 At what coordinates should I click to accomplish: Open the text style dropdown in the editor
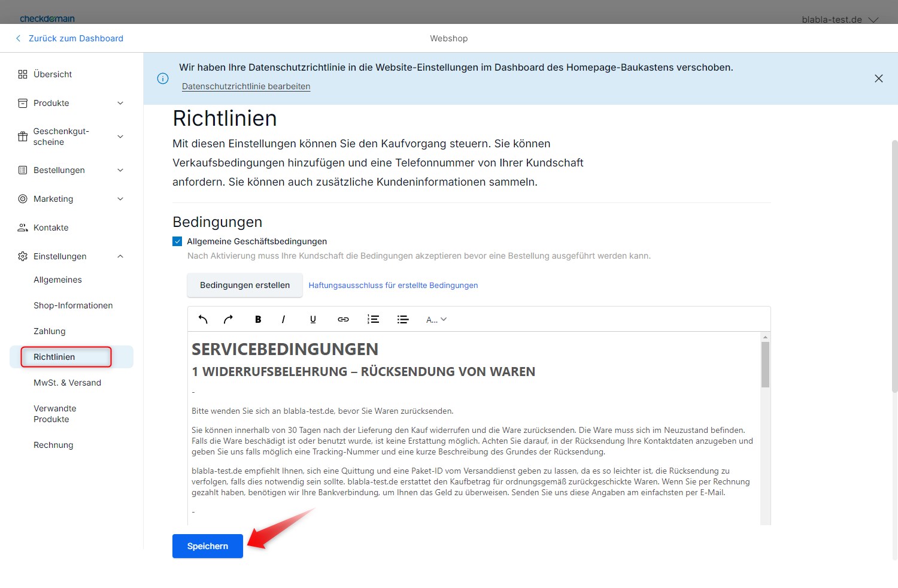click(x=436, y=319)
